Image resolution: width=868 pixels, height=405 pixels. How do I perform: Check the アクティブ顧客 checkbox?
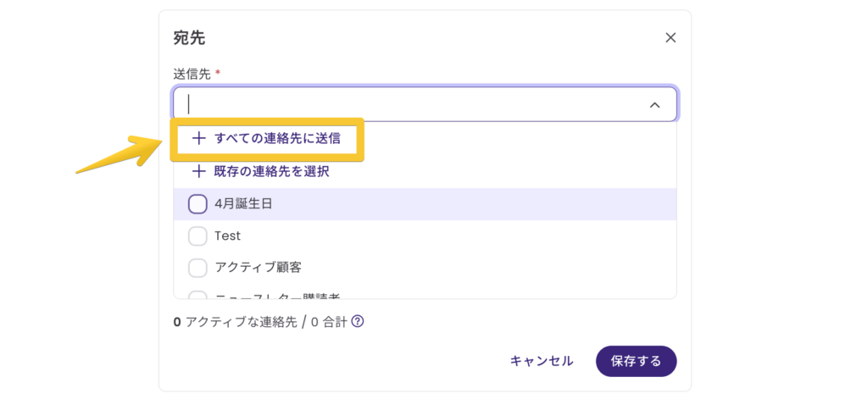(198, 268)
